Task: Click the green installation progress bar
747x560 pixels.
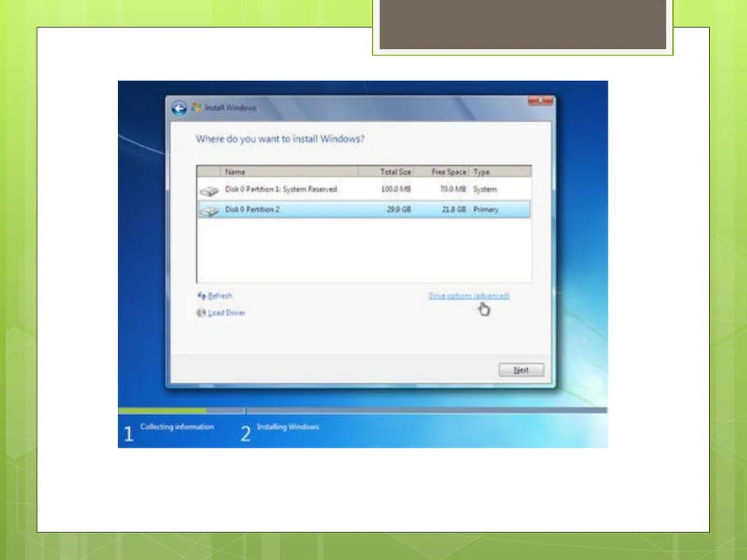Action: (x=163, y=410)
